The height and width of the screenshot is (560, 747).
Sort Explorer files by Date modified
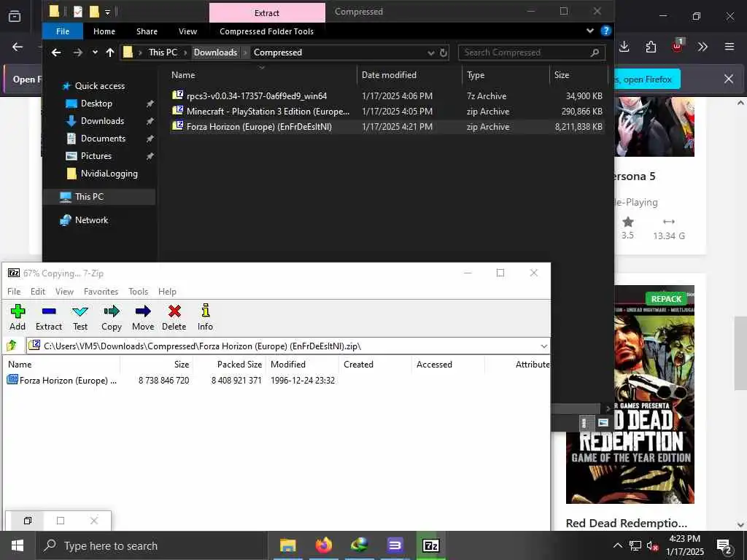(409, 75)
